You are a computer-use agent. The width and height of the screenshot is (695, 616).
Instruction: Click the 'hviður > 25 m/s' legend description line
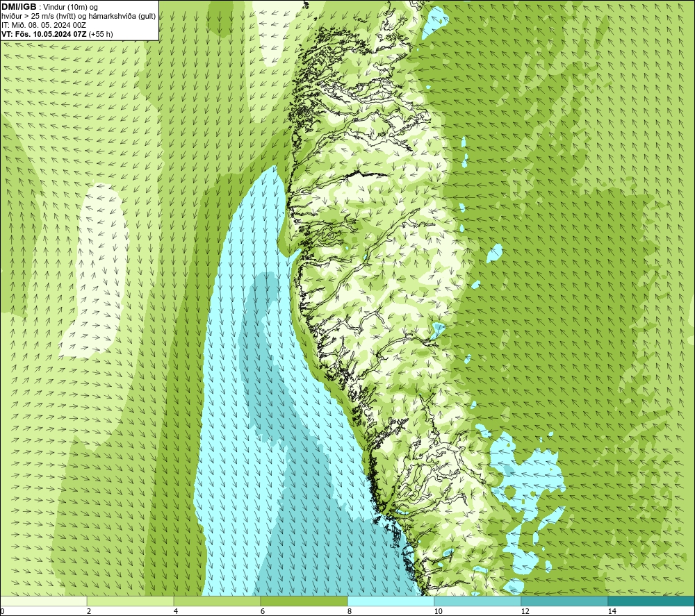[79, 17]
